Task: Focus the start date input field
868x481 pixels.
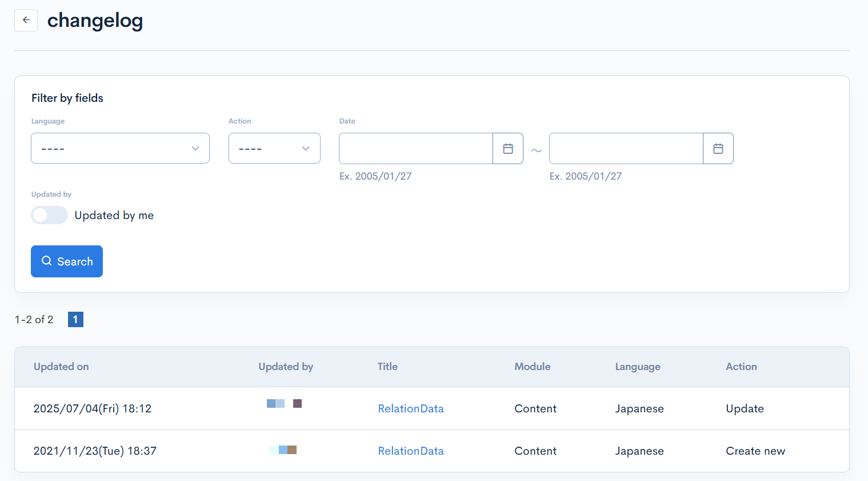Action: [415, 149]
